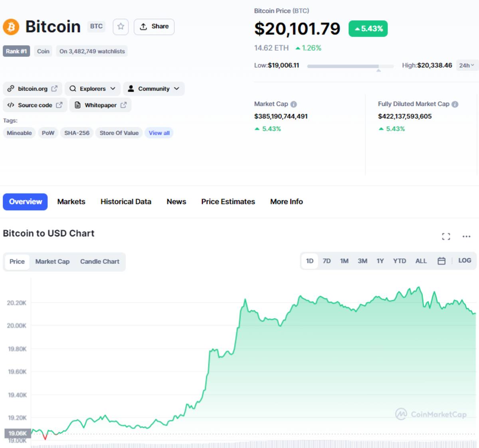The height and width of the screenshot is (448, 479).
Task: Toggle LOG scale on the chart
Action: click(465, 261)
